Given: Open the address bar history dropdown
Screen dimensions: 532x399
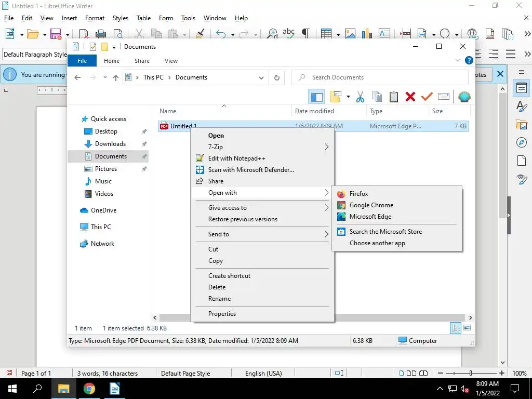Looking at the screenshot, I should 261,78.
